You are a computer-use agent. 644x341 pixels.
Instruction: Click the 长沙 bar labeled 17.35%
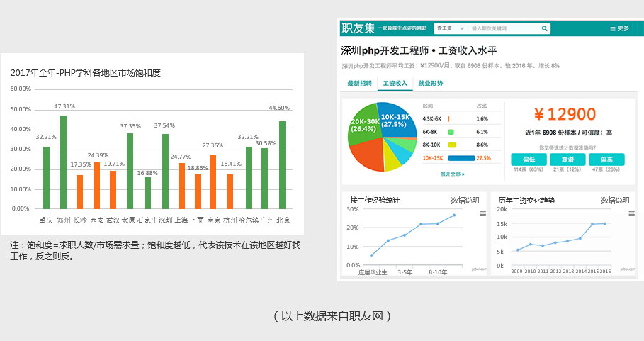(79, 192)
